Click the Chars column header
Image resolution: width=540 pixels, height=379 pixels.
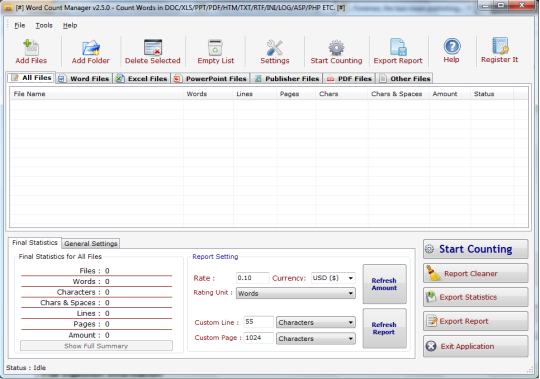click(x=342, y=94)
